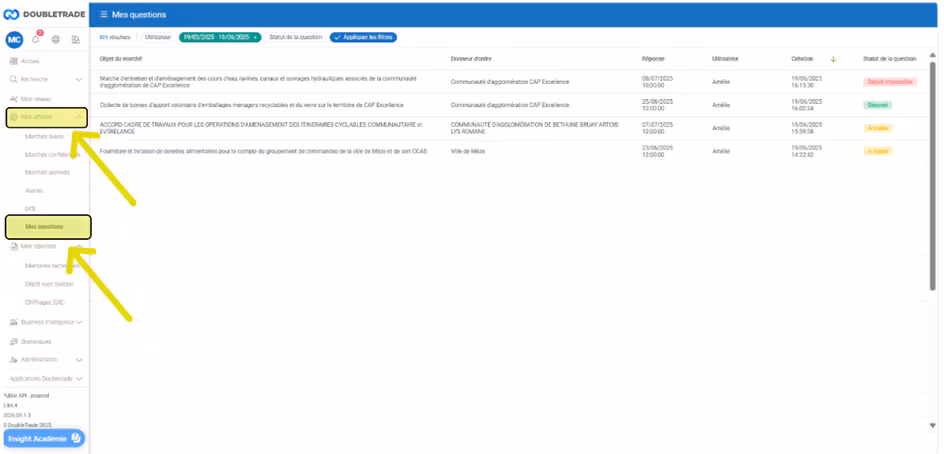Expand the Business Intelligence menu
Viewport: 944px width, 454px height.
click(79, 322)
